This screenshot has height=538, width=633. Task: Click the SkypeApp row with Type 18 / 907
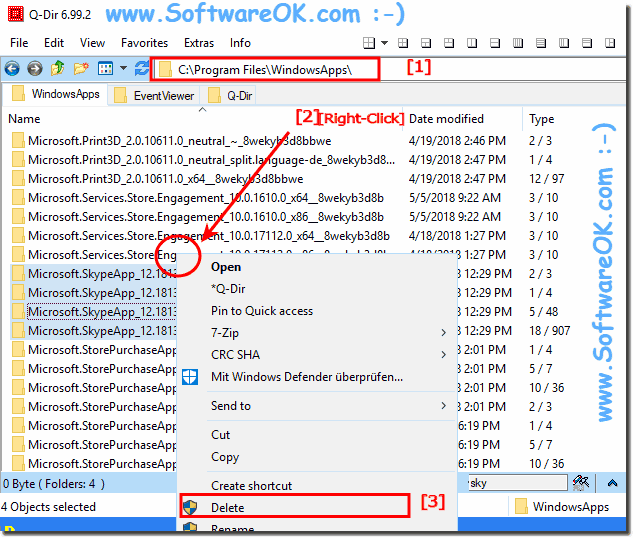[102, 331]
